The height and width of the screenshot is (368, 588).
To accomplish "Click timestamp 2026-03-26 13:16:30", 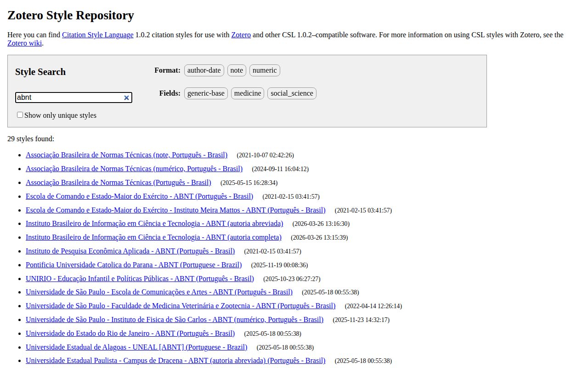I will pos(321,224).
